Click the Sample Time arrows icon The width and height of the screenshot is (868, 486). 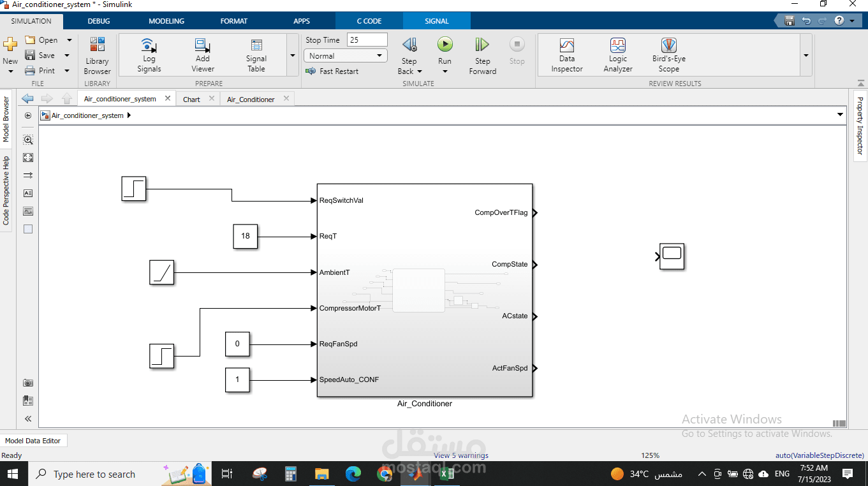28,175
